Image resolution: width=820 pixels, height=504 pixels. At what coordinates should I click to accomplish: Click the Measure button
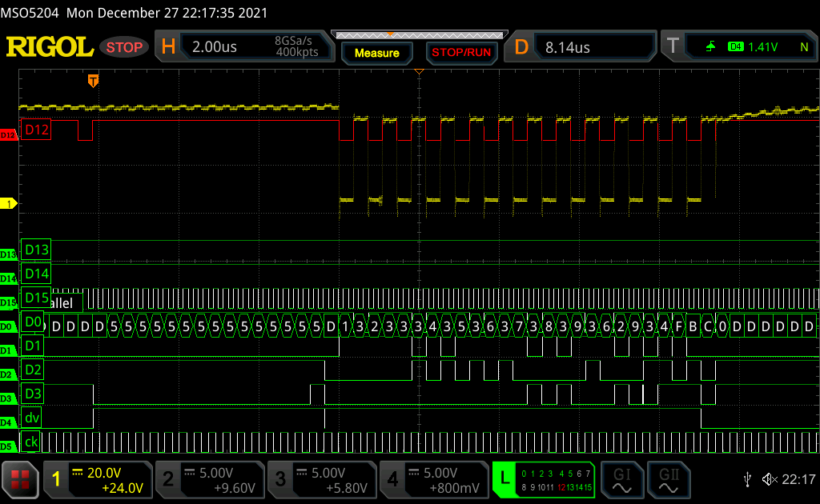tap(376, 53)
